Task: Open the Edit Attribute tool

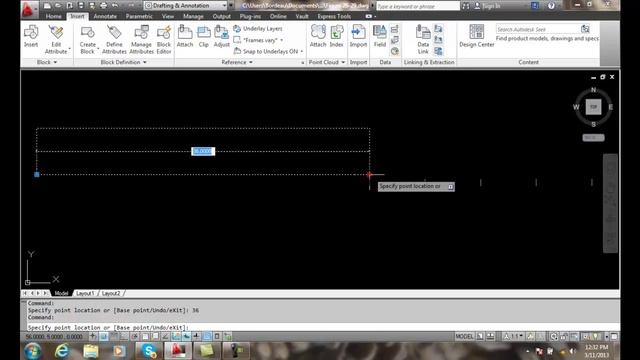Action: (56, 39)
